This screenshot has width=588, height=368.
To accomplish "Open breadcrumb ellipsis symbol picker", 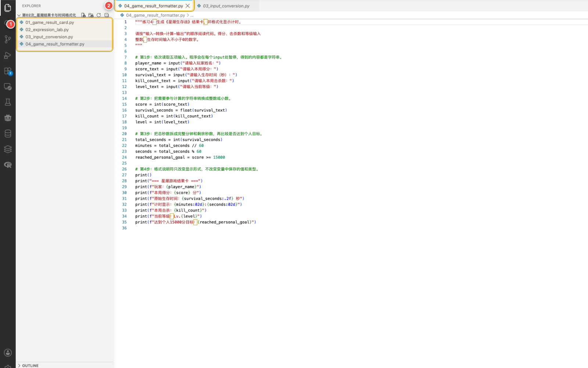I will coord(192,15).
